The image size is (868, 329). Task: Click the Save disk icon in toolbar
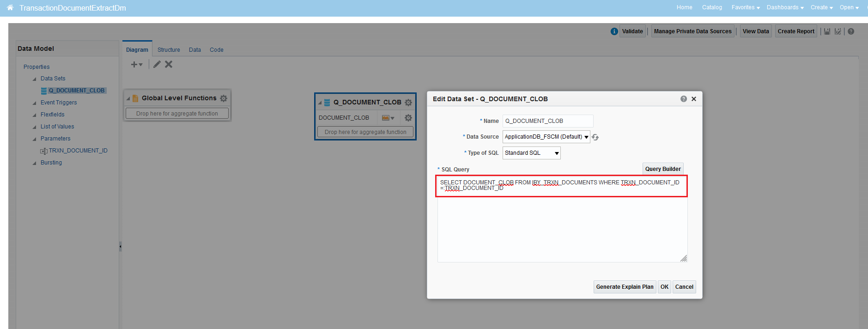[827, 31]
